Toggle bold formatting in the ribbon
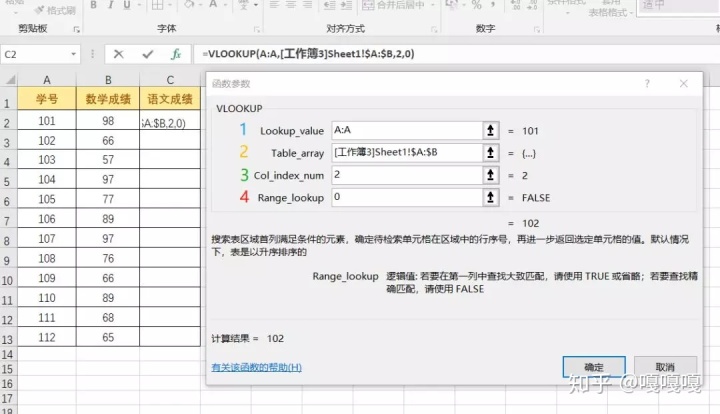Image resolution: width=720 pixels, height=414 pixels. click(x=94, y=5)
